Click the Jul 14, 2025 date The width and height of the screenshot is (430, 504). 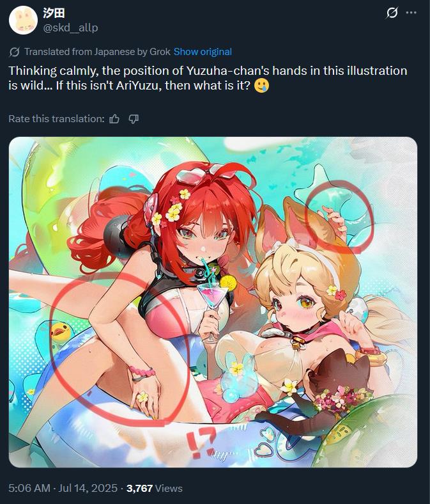88,488
